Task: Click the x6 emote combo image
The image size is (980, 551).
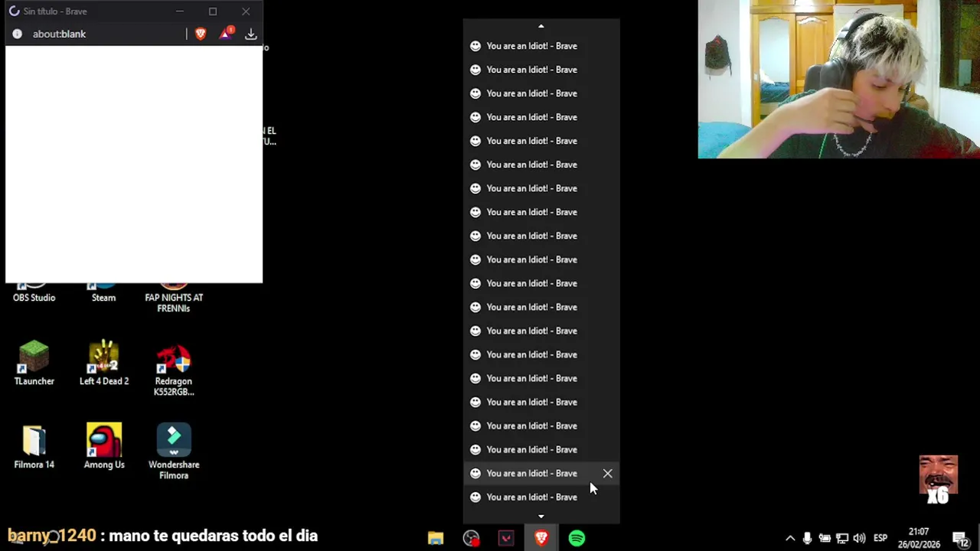Action: [x=938, y=480]
